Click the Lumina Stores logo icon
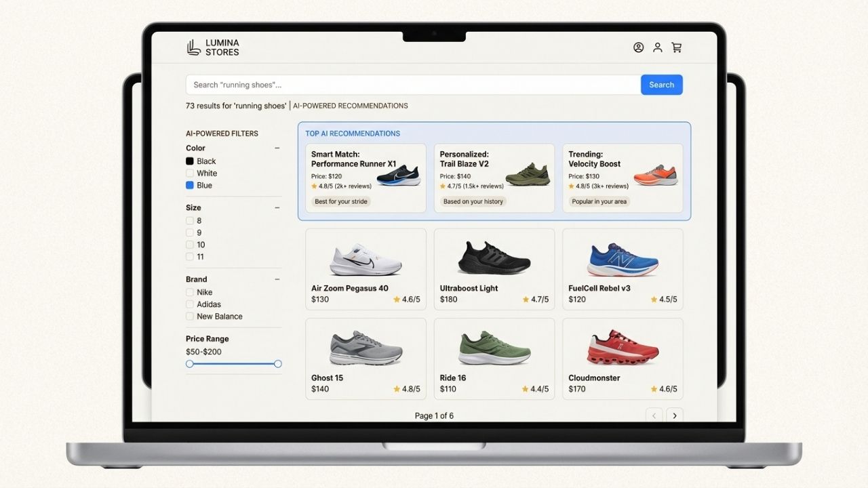Image resolution: width=868 pixels, height=488 pixels. point(194,47)
